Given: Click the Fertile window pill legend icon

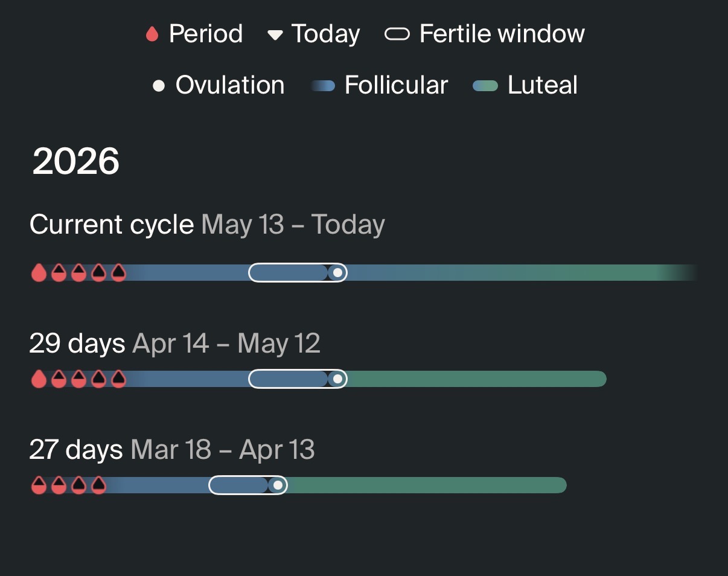Looking at the screenshot, I should pyautogui.click(x=397, y=34).
